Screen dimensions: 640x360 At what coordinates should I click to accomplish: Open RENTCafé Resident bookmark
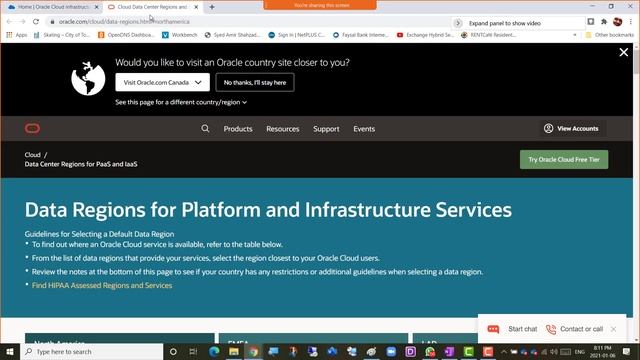(489, 35)
